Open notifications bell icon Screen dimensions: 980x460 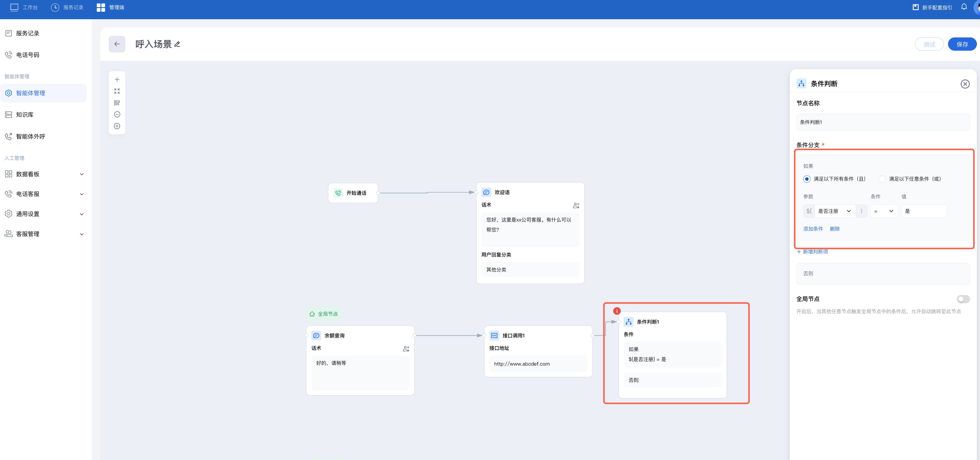pyautogui.click(x=964, y=7)
